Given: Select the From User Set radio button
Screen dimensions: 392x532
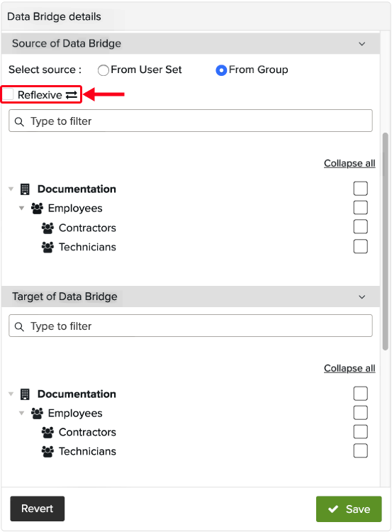Looking at the screenshot, I should [103, 70].
